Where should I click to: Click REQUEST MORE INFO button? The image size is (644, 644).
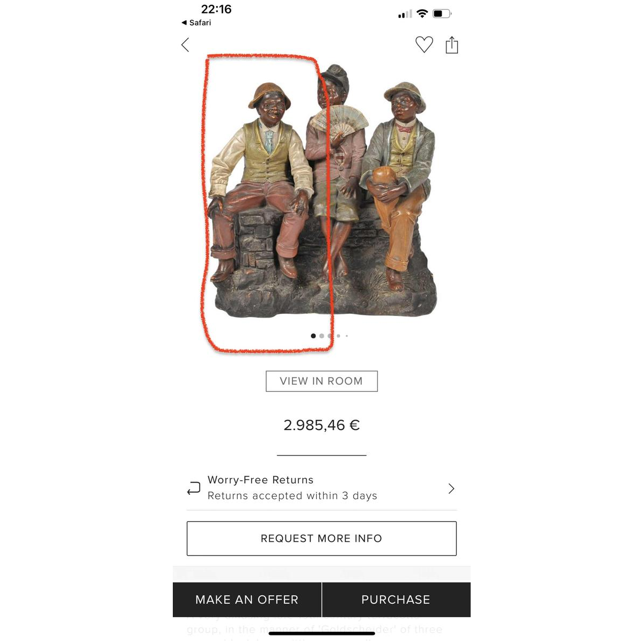tap(321, 538)
